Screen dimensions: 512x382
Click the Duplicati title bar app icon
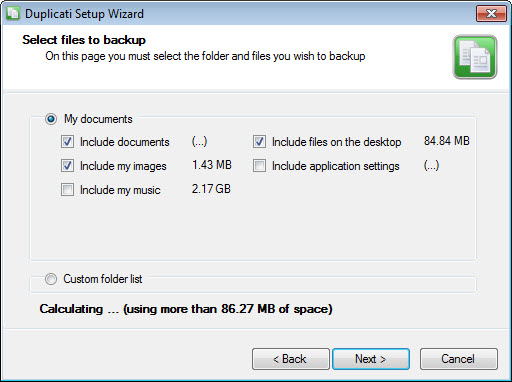pyautogui.click(x=13, y=13)
